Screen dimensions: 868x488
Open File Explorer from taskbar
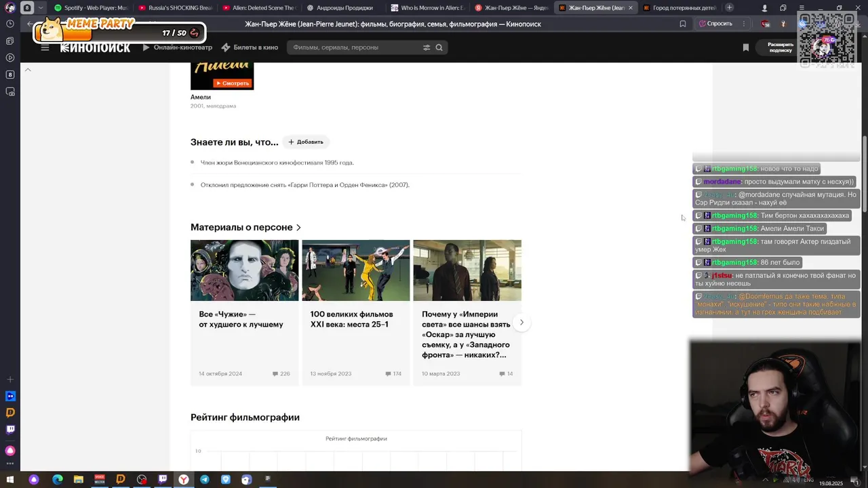click(78, 479)
